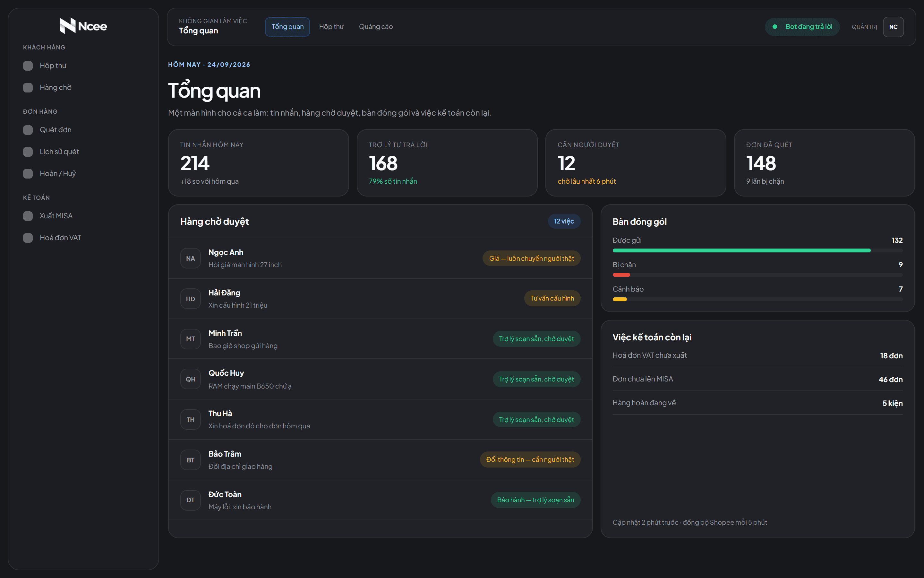Click the Bot đang trả lời status pill

click(802, 27)
